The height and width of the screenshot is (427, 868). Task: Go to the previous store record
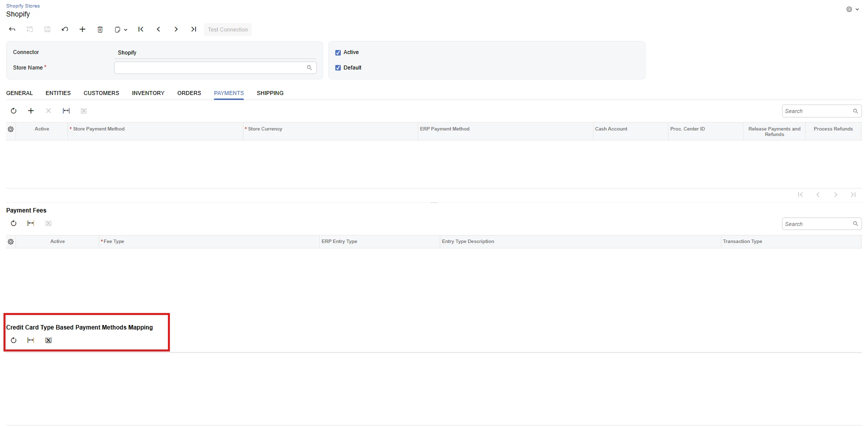click(x=158, y=29)
